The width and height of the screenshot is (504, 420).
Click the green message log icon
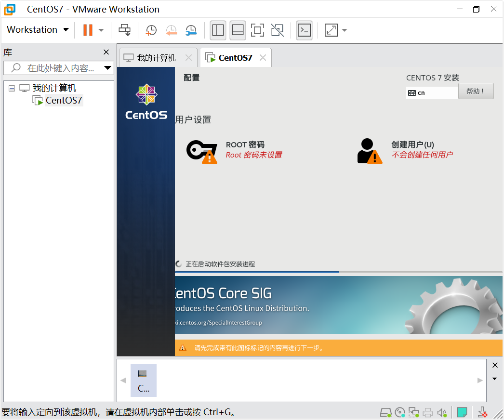[x=462, y=412]
